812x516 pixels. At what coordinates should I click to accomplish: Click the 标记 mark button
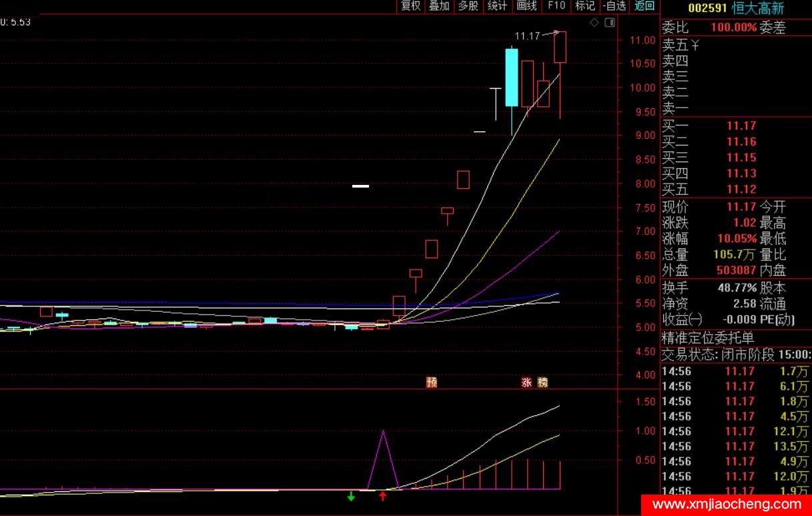click(584, 6)
